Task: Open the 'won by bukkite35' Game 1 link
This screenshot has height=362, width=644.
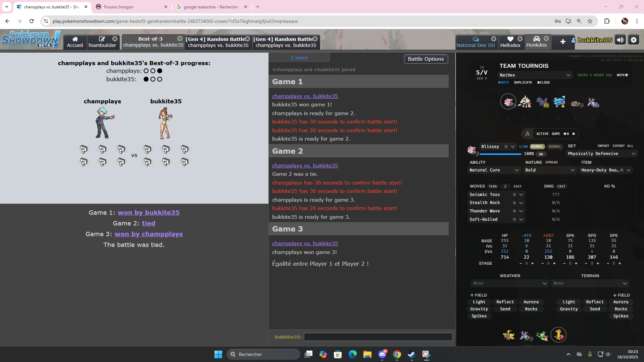Action: pyautogui.click(x=148, y=212)
